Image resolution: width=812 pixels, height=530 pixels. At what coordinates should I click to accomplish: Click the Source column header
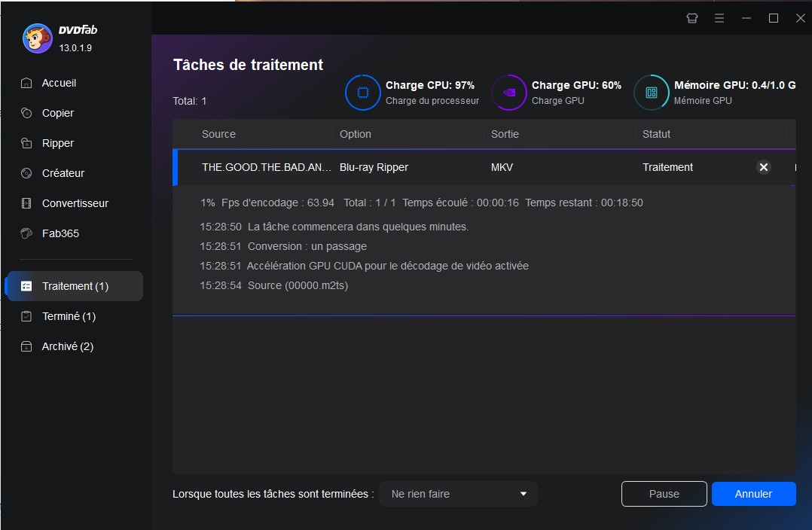tap(218, 134)
